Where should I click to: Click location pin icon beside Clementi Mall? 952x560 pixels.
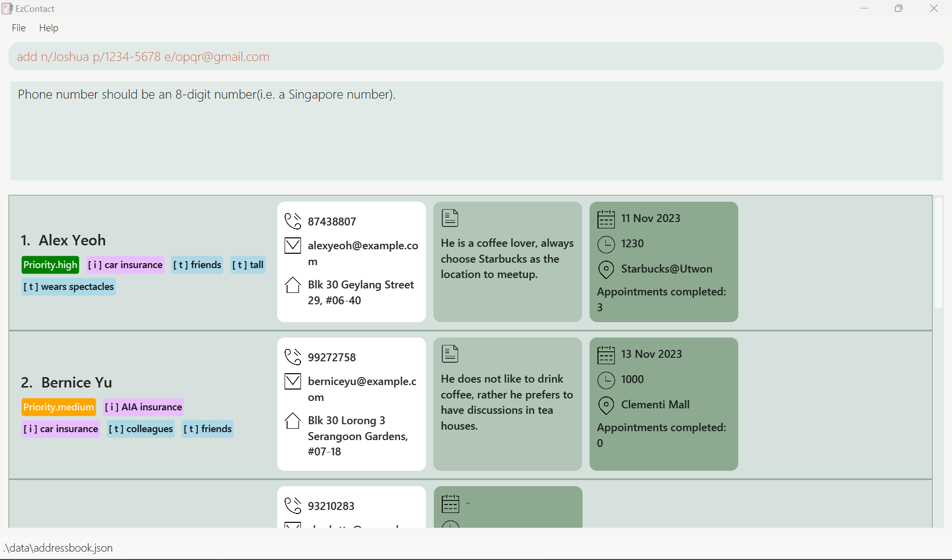pyautogui.click(x=606, y=405)
